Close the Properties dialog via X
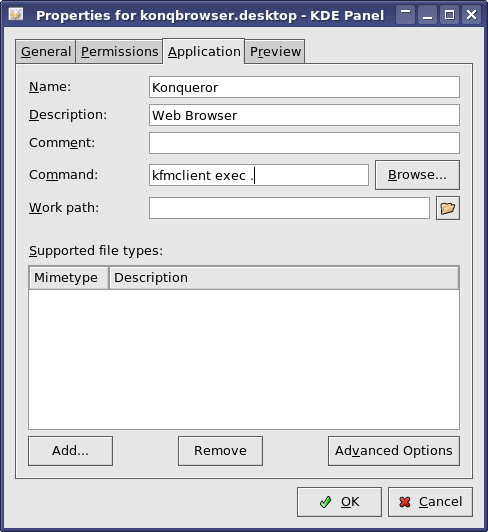Viewport: 488px width, 532px height. [x=471, y=15]
